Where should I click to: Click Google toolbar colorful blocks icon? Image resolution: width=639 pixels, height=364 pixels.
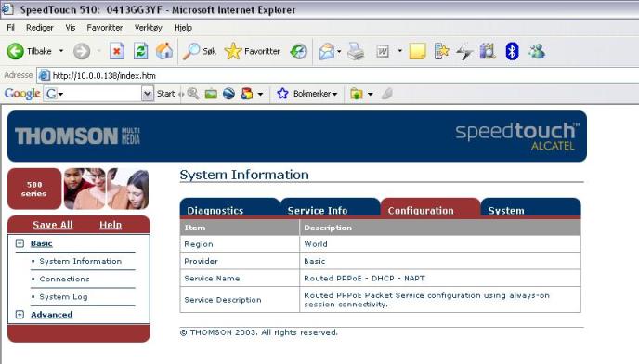point(247,94)
